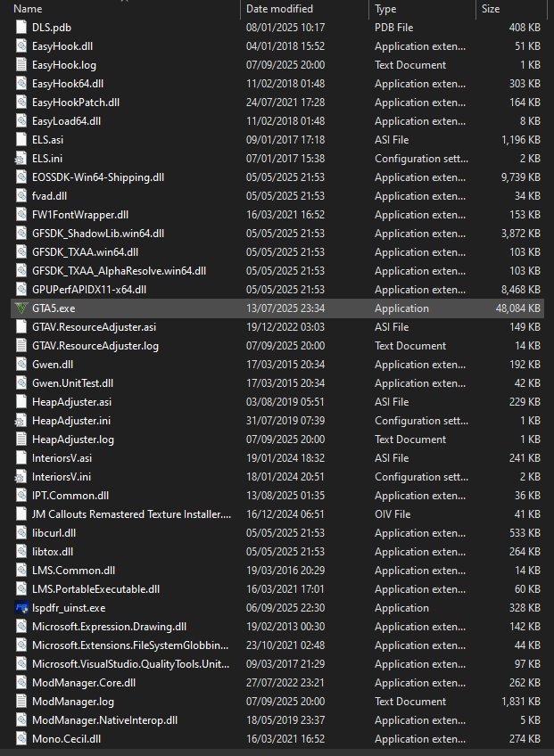Image resolution: width=554 pixels, height=756 pixels.
Task: Select the ELS.asi file name
Action: (x=47, y=140)
